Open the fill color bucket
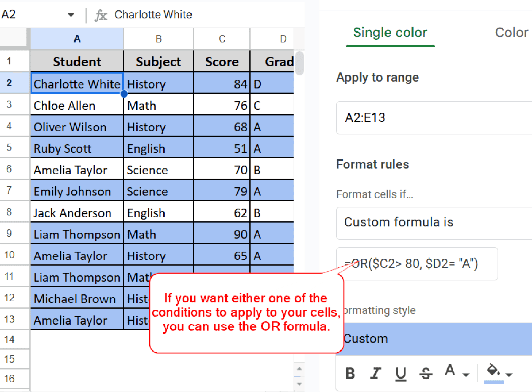Screen dimensions: 532x392 pyautogui.click(x=493, y=371)
